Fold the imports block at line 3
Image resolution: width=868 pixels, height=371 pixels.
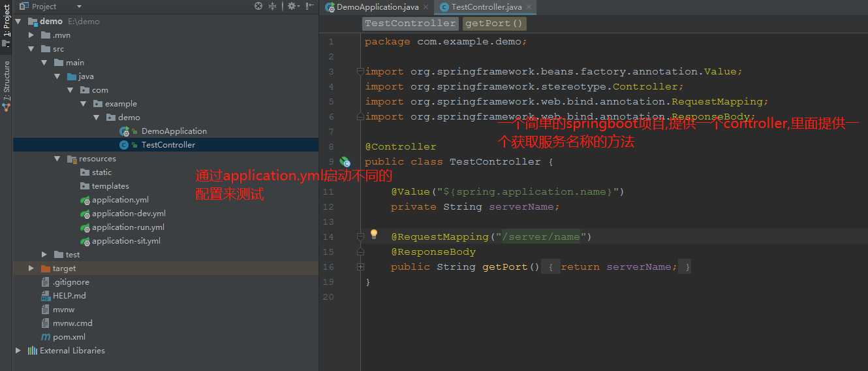360,71
